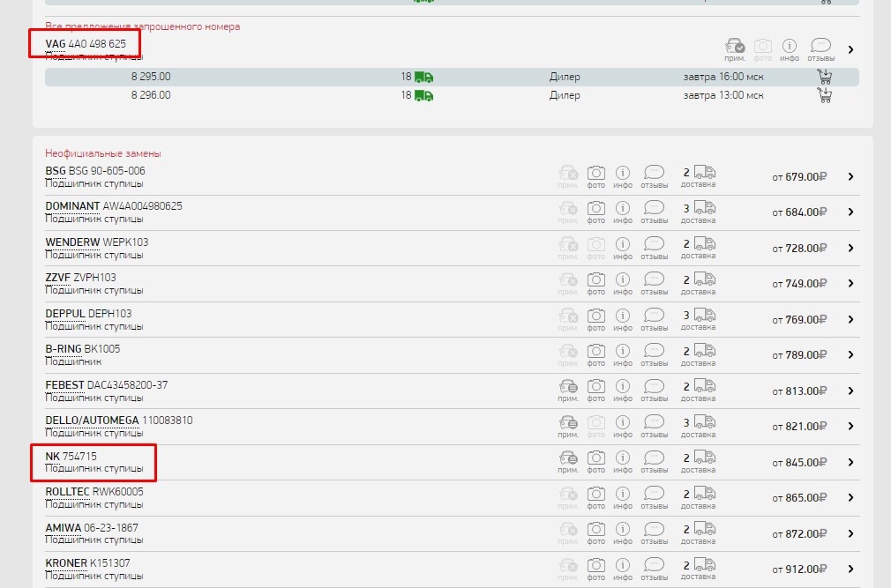
Task: Open the AMIWA brand link
Action: [63, 528]
